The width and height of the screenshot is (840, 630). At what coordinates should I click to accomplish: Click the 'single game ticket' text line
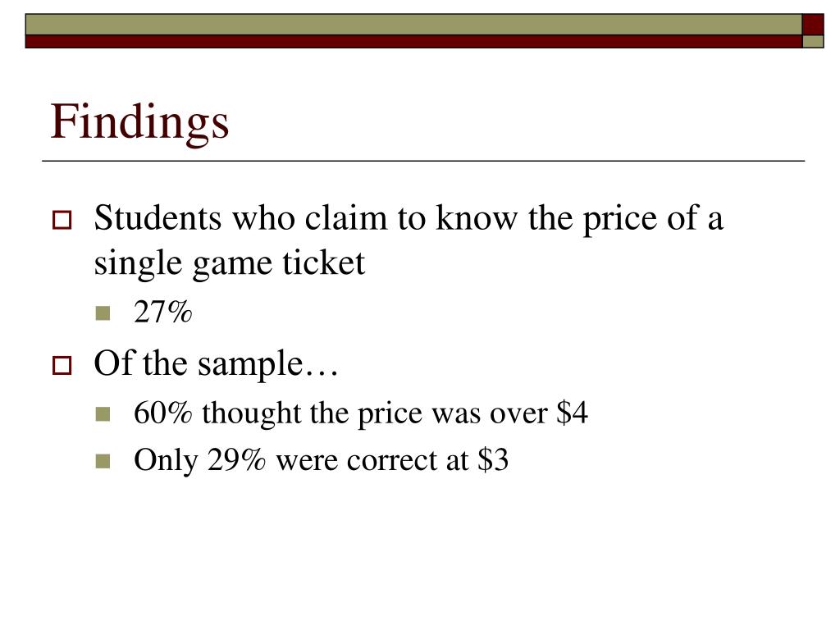pos(230,263)
